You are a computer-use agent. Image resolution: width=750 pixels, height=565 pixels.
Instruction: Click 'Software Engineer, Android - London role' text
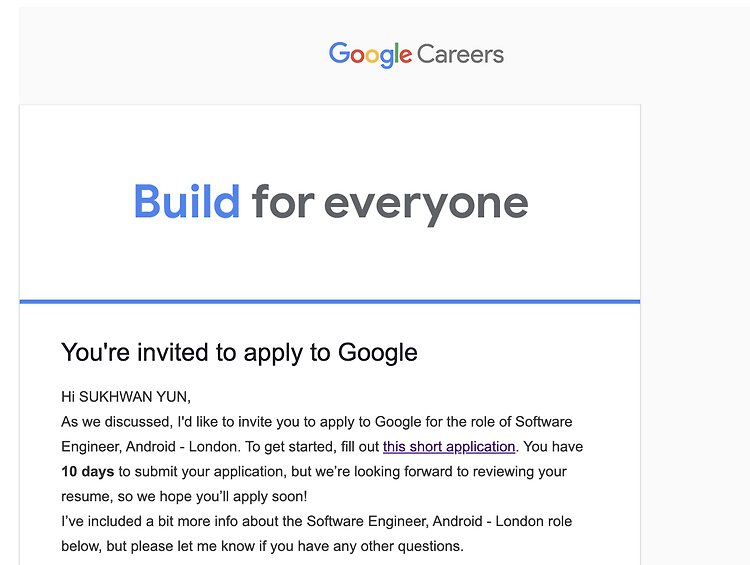click(x=439, y=521)
